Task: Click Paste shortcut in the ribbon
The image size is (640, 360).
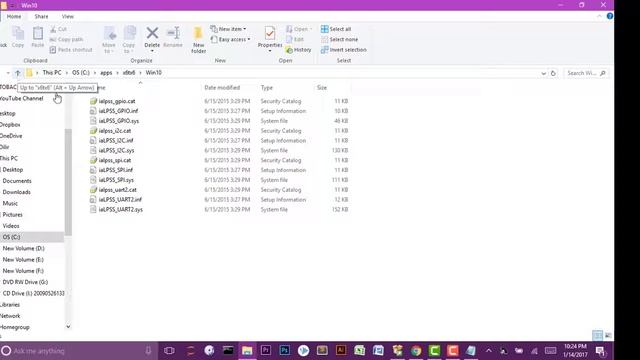Action: pos(71,50)
